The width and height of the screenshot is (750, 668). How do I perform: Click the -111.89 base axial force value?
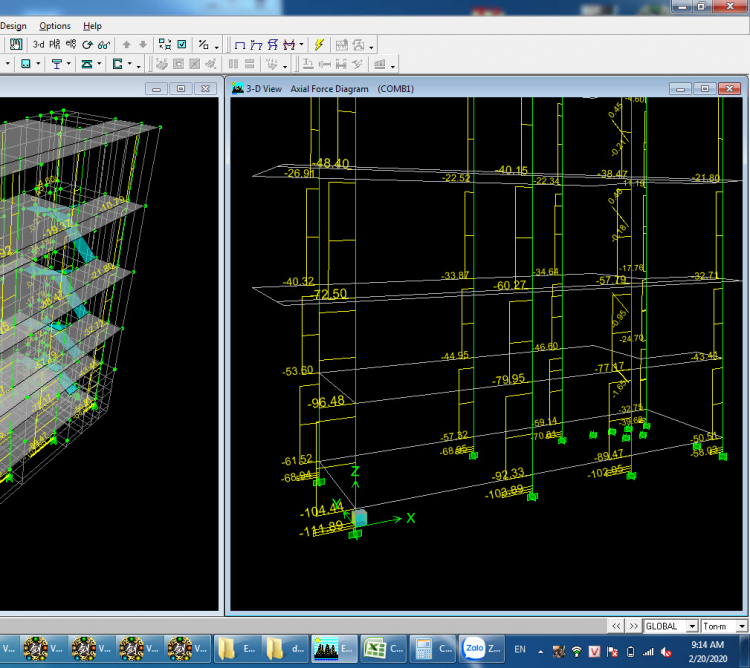pyautogui.click(x=322, y=529)
